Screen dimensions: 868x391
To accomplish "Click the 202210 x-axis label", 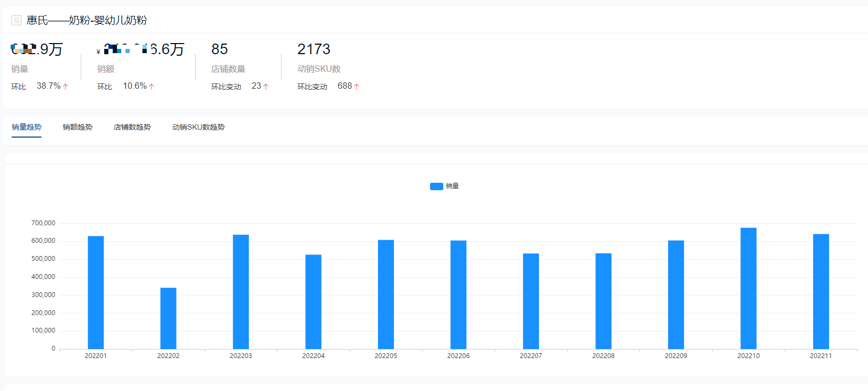I will tap(748, 356).
